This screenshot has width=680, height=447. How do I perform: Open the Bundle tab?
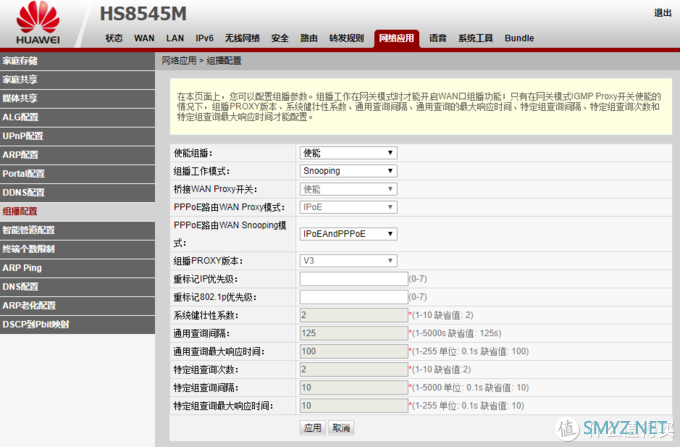pos(519,38)
